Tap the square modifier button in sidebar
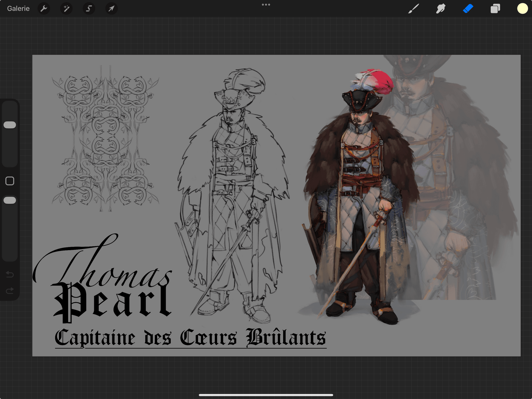The height and width of the screenshot is (399, 532). pyautogui.click(x=10, y=181)
